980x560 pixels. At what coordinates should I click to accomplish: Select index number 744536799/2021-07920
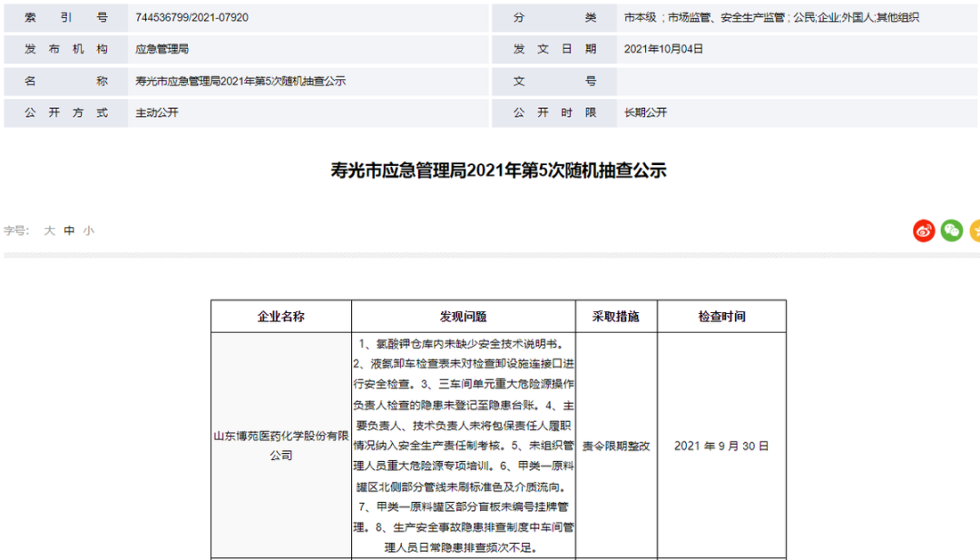(191, 17)
